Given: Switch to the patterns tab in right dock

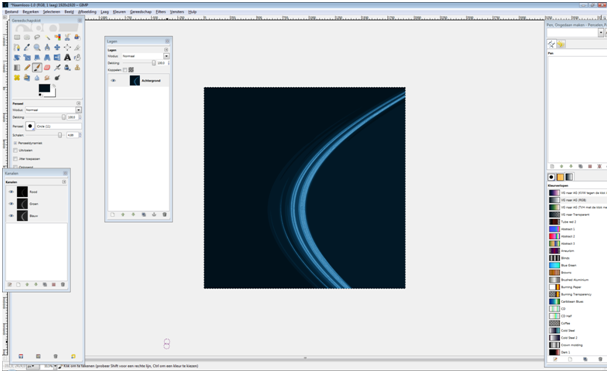Looking at the screenshot, I should [x=560, y=177].
